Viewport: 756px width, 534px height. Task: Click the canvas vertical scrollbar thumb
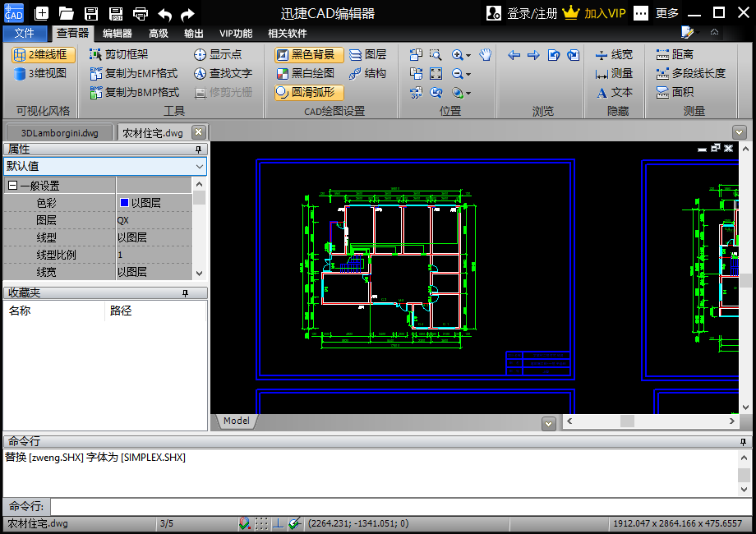pos(745,280)
